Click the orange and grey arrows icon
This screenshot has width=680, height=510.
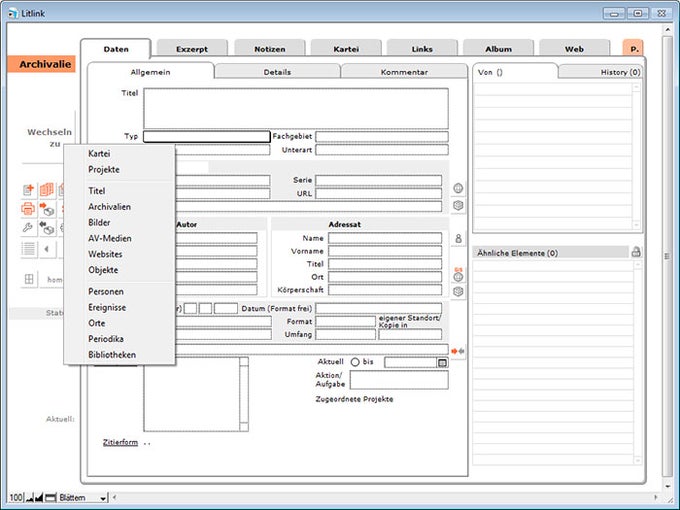tap(458, 351)
